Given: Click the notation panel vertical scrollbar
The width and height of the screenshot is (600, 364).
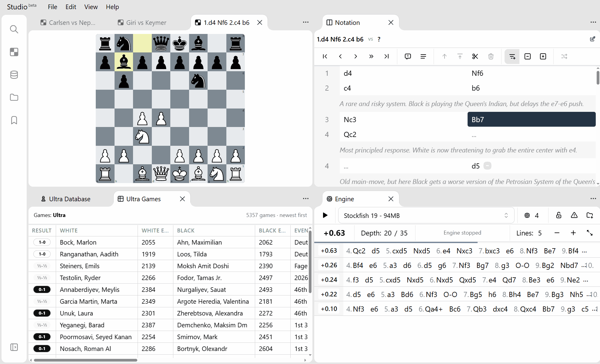Looking at the screenshot, I should click(598, 78).
